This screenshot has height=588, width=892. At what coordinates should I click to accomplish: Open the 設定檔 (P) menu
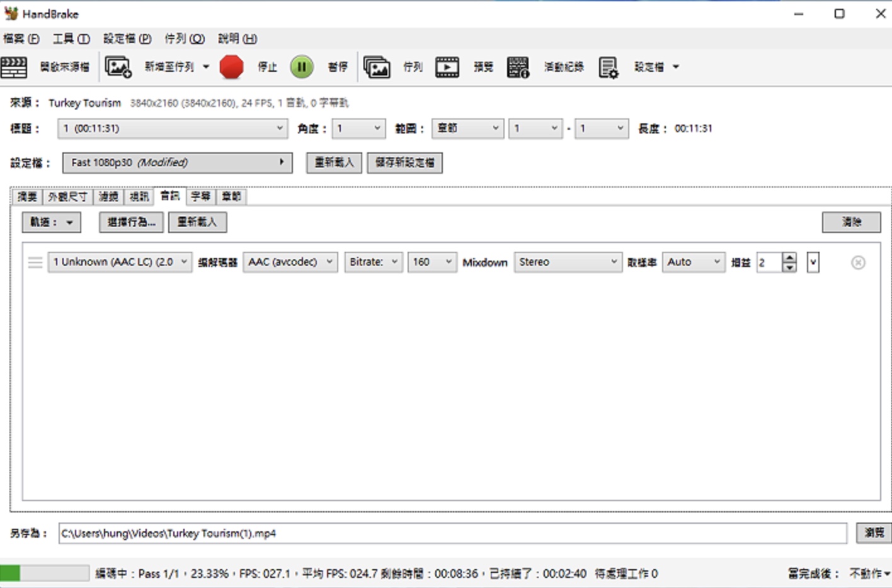point(127,39)
